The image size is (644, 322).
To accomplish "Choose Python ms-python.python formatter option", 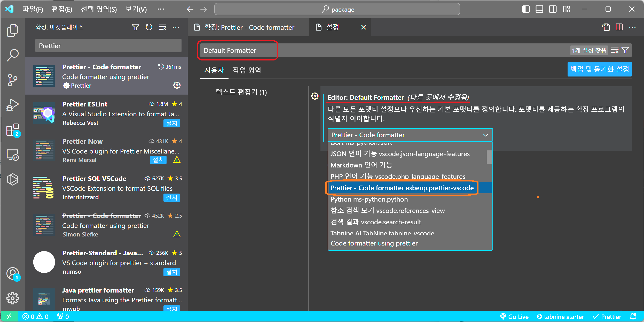I will click(369, 199).
